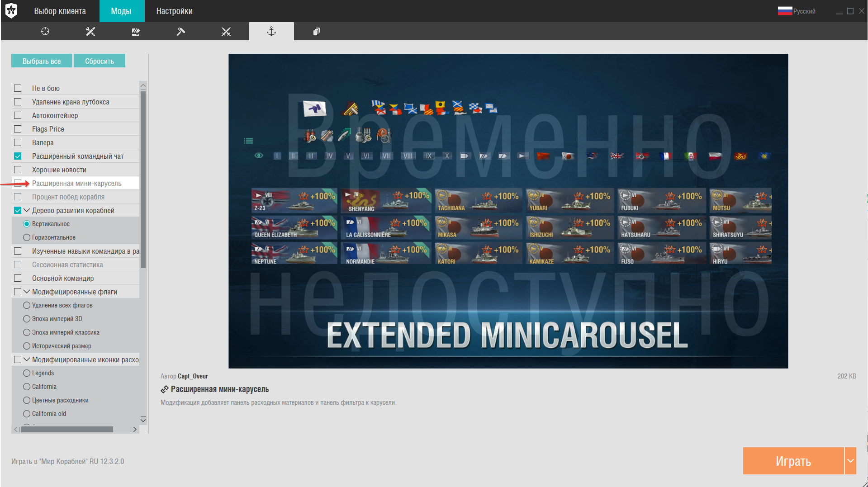
Task: Click horizontal scrollbar thumb under mod list
Action: [x=67, y=429]
